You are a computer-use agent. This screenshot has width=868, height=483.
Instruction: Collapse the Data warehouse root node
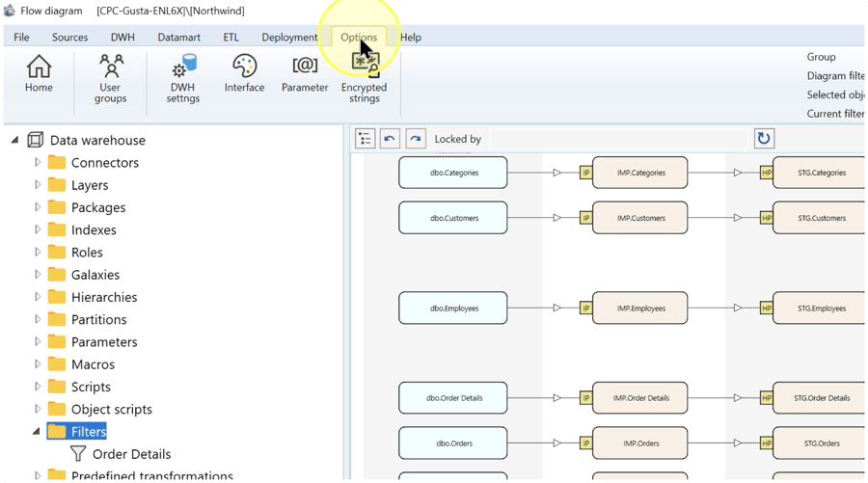point(14,141)
